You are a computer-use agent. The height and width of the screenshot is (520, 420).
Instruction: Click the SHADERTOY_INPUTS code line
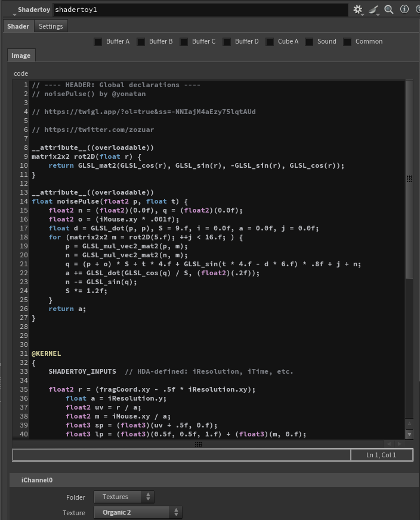(171, 371)
